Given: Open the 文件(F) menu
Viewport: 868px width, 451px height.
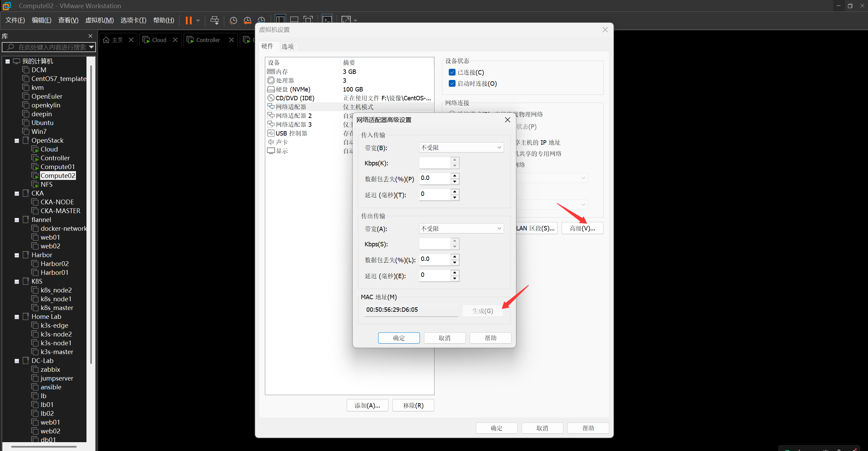Looking at the screenshot, I should pos(15,20).
